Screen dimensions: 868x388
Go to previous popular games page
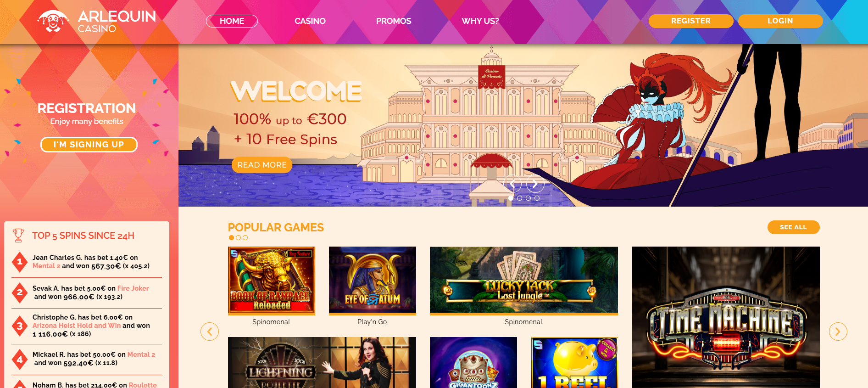click(x=210, y=332)
